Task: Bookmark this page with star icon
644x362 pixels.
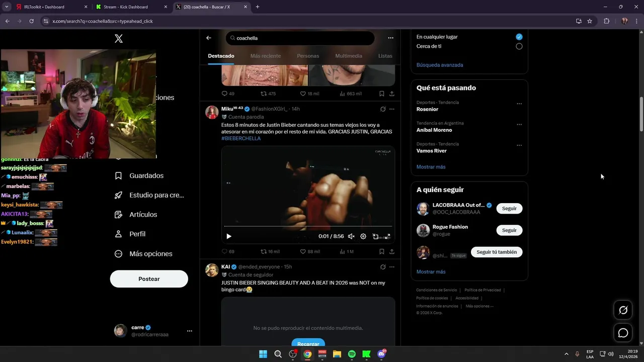Action: (x=590, y=21)
